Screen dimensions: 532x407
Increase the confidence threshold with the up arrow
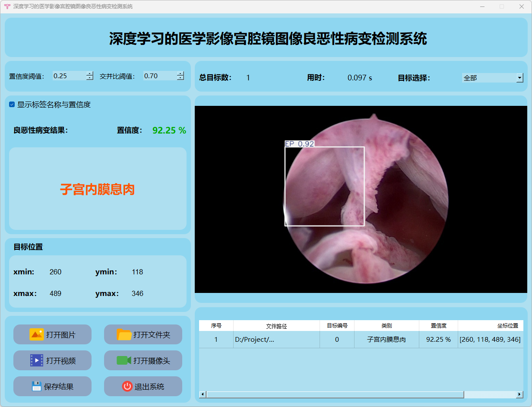(x=89, y=74)
